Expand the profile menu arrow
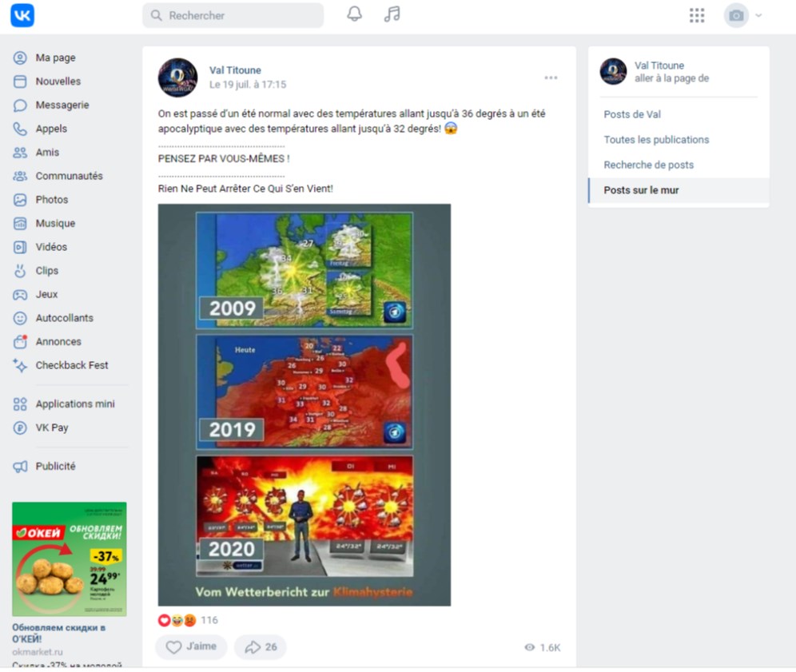 pos(758,15)
